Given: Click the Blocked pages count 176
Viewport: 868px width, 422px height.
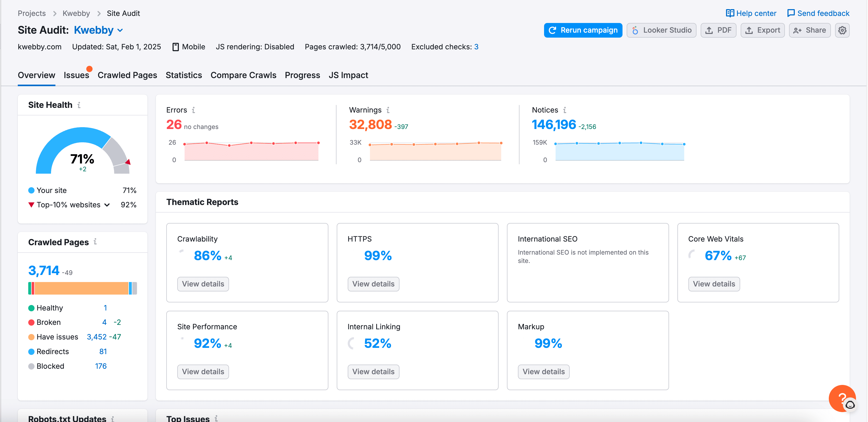Looking at the screenshot, I should 101,366.
